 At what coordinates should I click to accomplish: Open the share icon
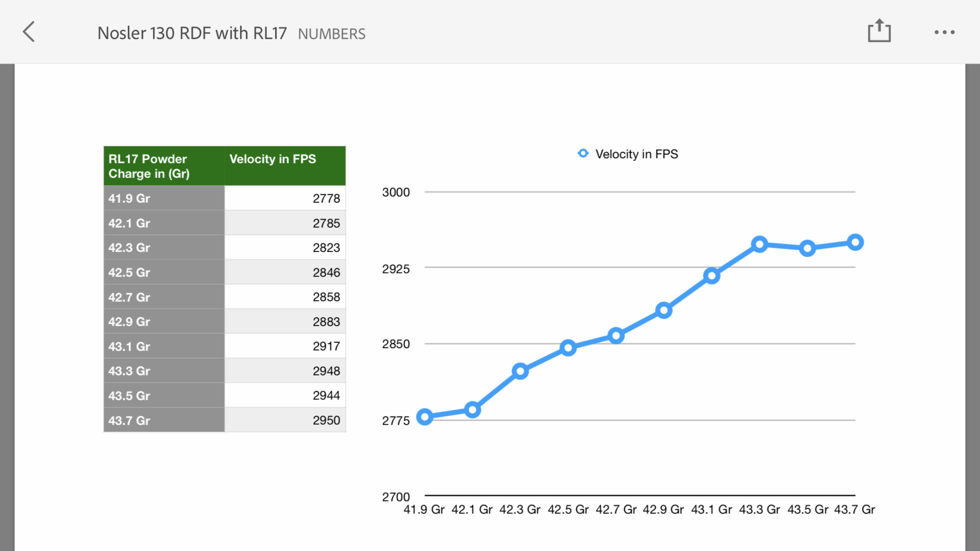(x=879, y=31)
